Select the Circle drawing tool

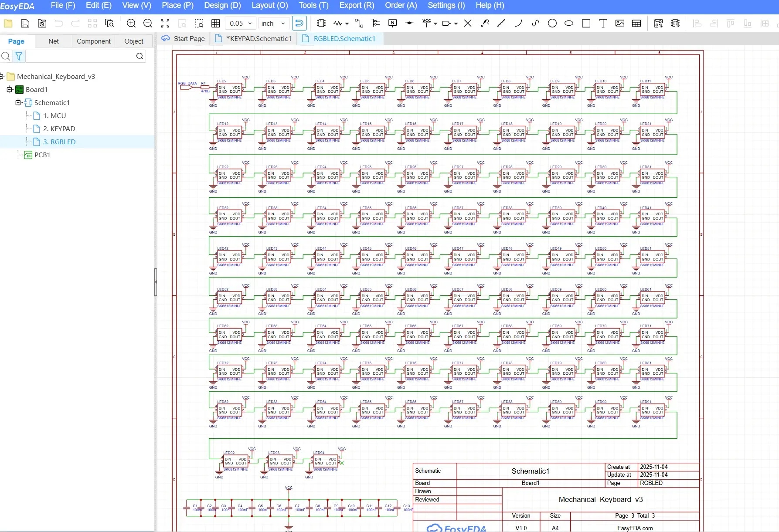552,24
